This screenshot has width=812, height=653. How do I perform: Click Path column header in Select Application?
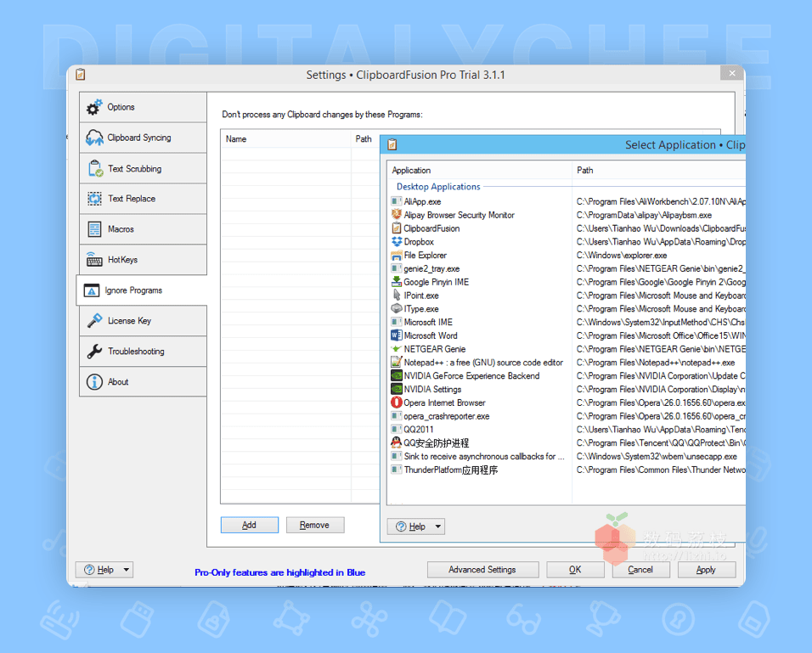pos(659,171)
